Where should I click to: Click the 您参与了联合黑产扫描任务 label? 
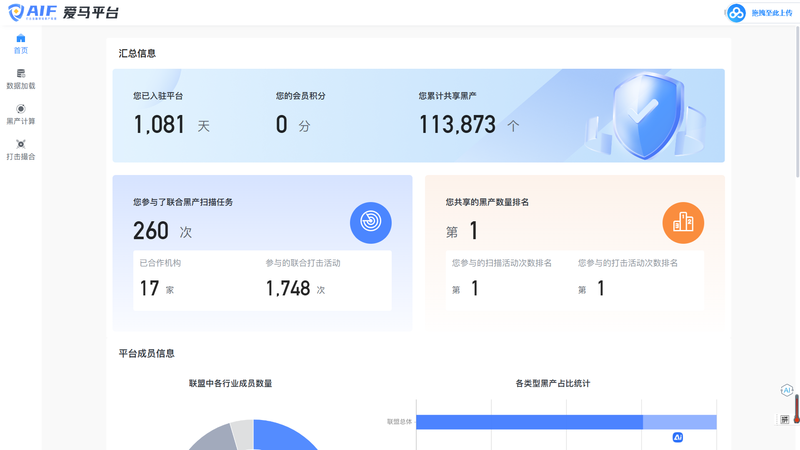point(183,202)
